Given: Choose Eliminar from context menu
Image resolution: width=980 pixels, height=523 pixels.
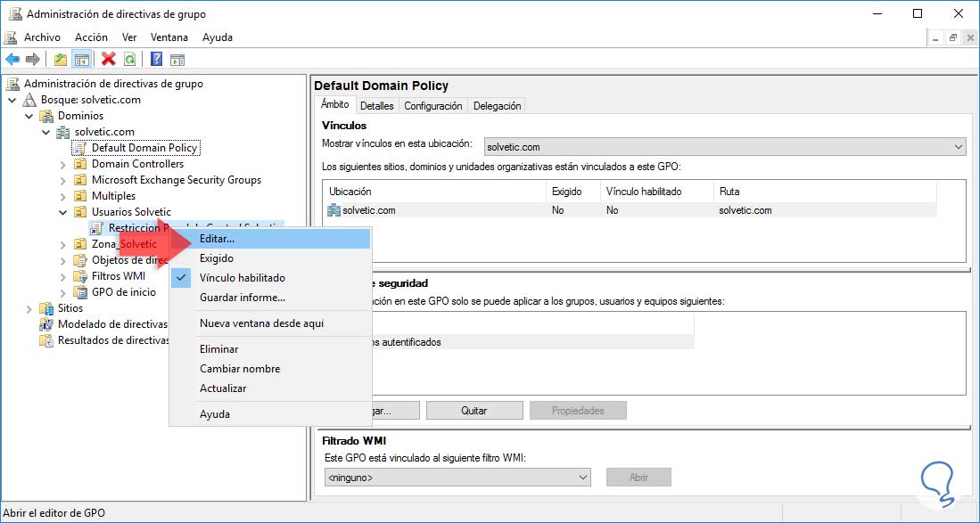Looking at the screenshot, I should [270, 349].
